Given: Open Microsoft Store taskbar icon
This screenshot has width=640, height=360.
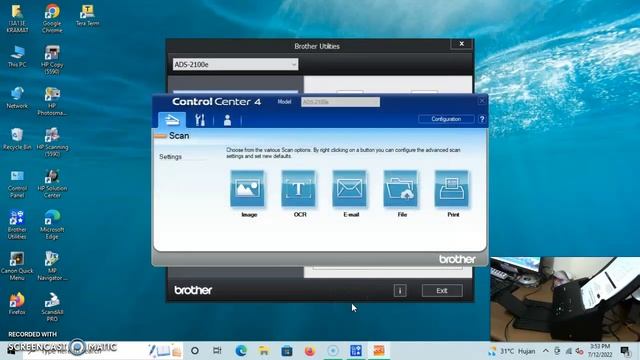Looking at the screenshot, I should pyautogui.click(x=287, y=351).
